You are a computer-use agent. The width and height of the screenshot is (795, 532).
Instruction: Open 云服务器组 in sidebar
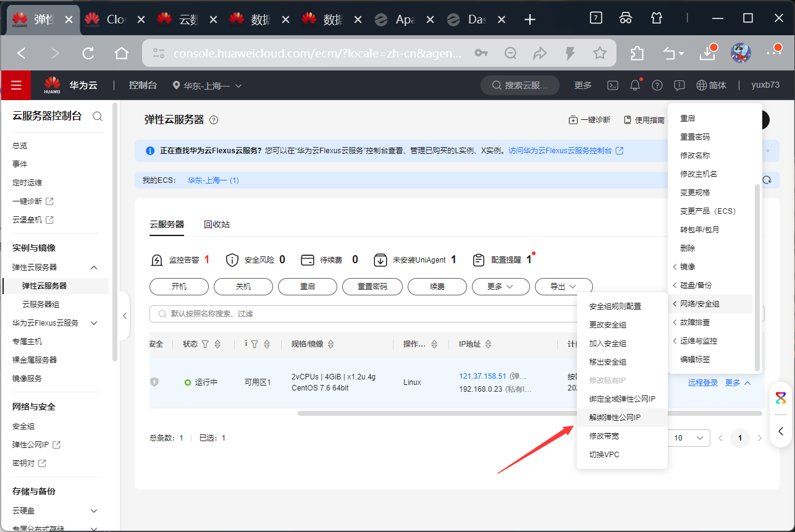(x=41, y=305)
